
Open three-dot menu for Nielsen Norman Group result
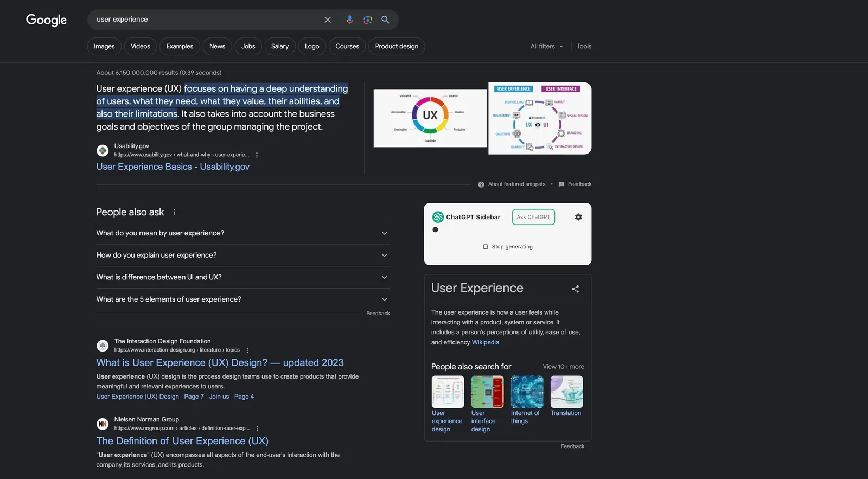pyautogui.click(x=257, y=429)
